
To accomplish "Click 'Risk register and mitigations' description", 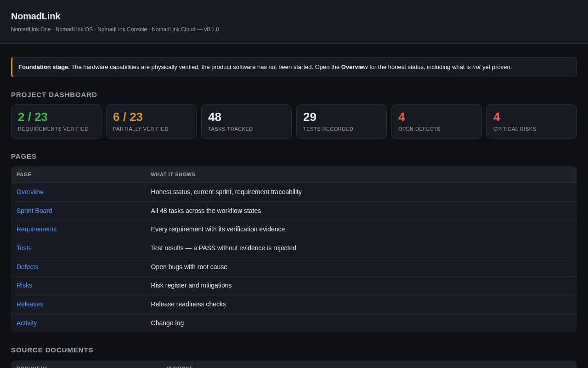I will (192, 285).
